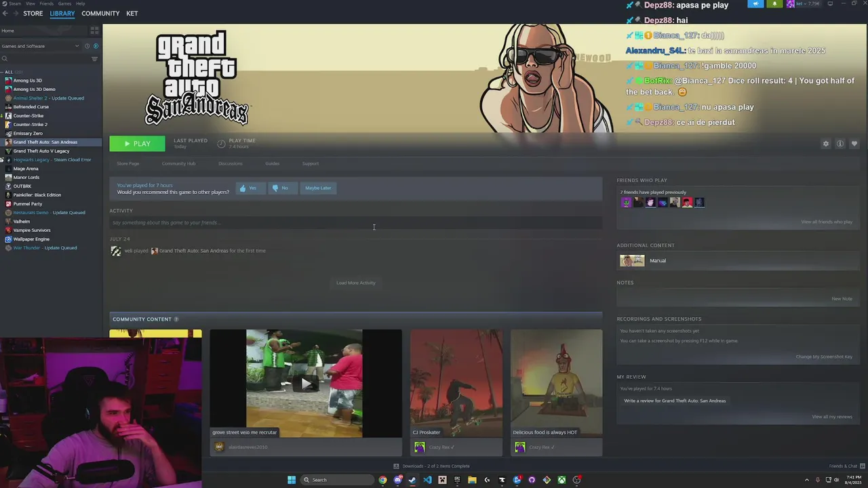The height and width of the screenshot is (488, 868).
Task: Open the Community Hub link
Action: pyautogui.click(x=178, y=163)
